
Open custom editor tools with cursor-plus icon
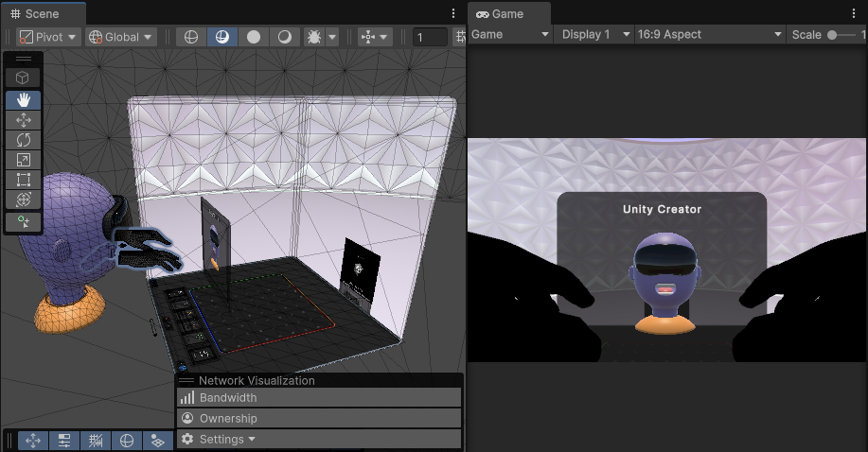click(24, 222)
